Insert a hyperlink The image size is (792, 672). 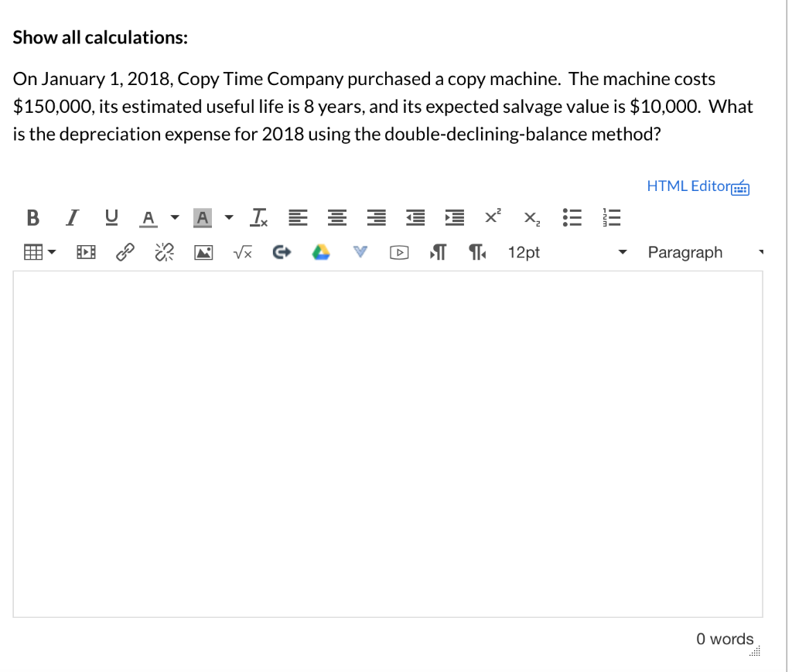point(125,251)
